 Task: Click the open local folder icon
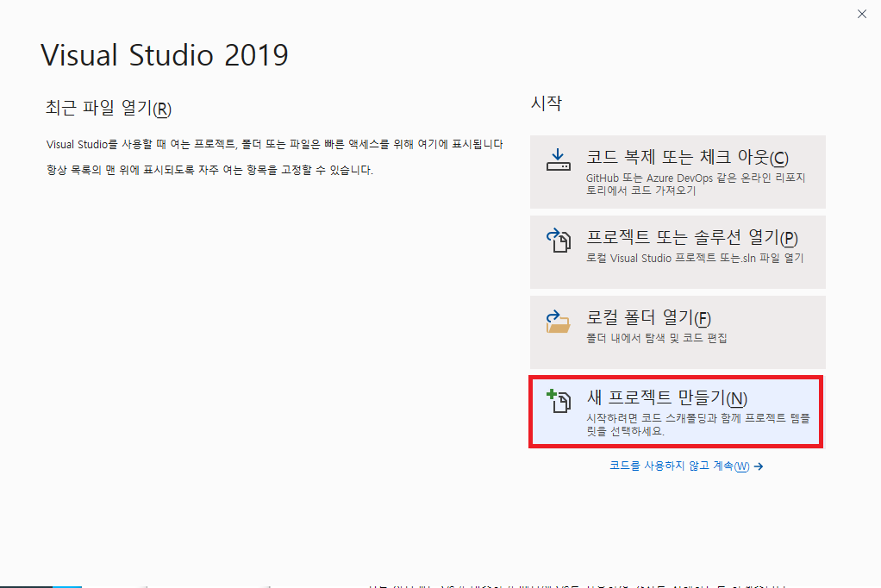pos(558,321)
